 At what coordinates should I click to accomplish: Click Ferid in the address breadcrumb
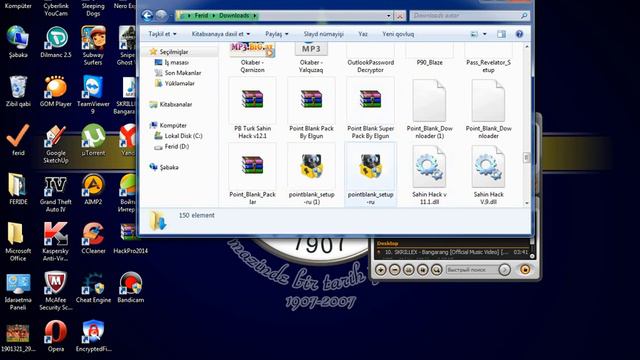(201, 16)
